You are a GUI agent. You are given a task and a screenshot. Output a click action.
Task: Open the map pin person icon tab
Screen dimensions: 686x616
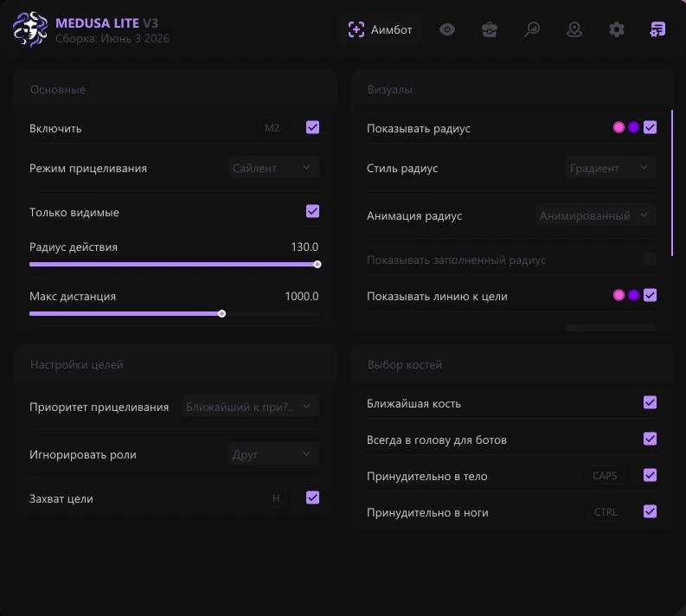574,29
